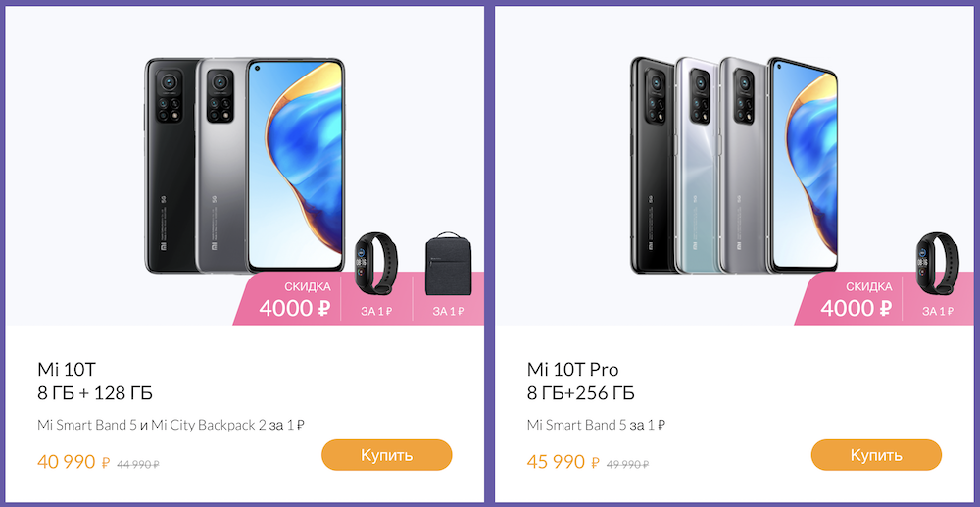Select the black Mi 10T phone image
Screen dimensions: 980x507
[x=170, y=166]
